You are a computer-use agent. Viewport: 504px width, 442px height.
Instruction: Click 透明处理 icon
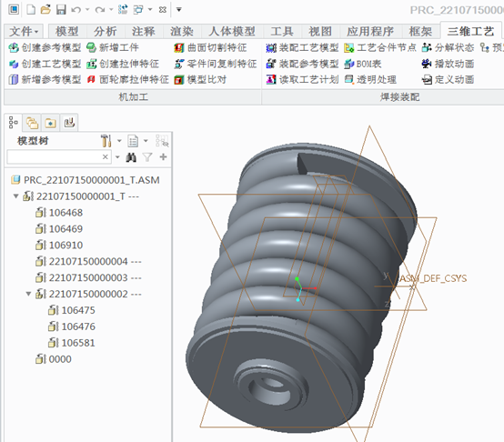pyautogui.click(x=349, y=79)
